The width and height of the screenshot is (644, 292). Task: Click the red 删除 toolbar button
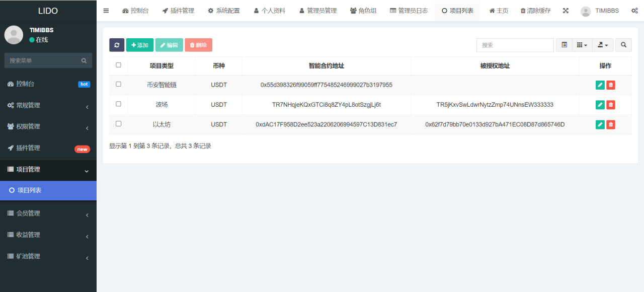point(198,45)
